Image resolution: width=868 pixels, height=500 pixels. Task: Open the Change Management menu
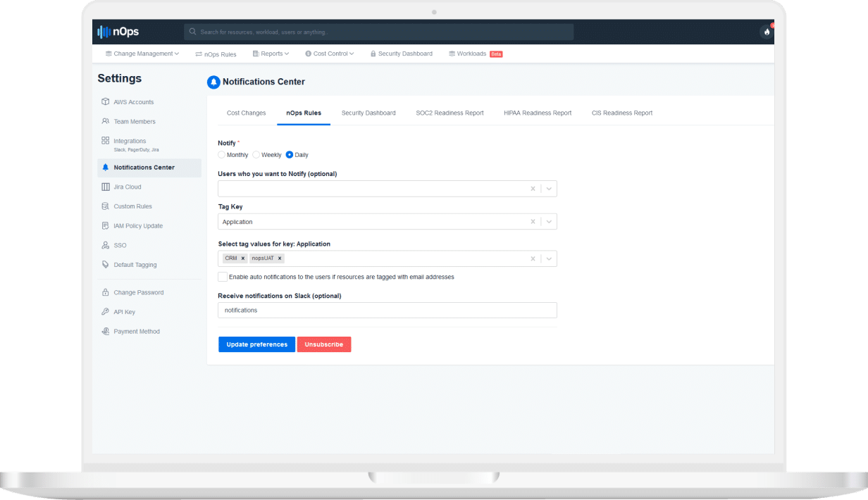142,54
